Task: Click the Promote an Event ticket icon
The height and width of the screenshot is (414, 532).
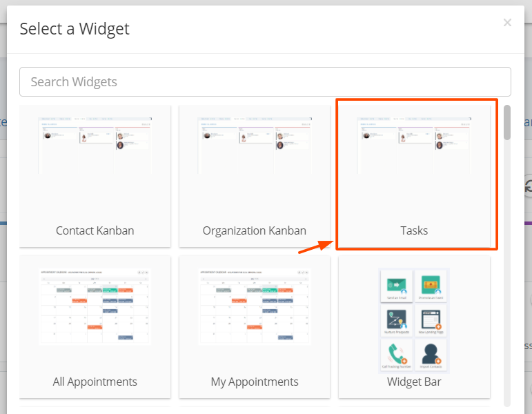Action: point(431,285)
